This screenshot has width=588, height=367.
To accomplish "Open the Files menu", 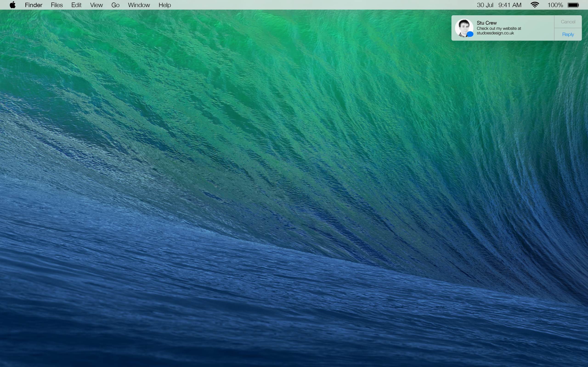I will 57,5.
